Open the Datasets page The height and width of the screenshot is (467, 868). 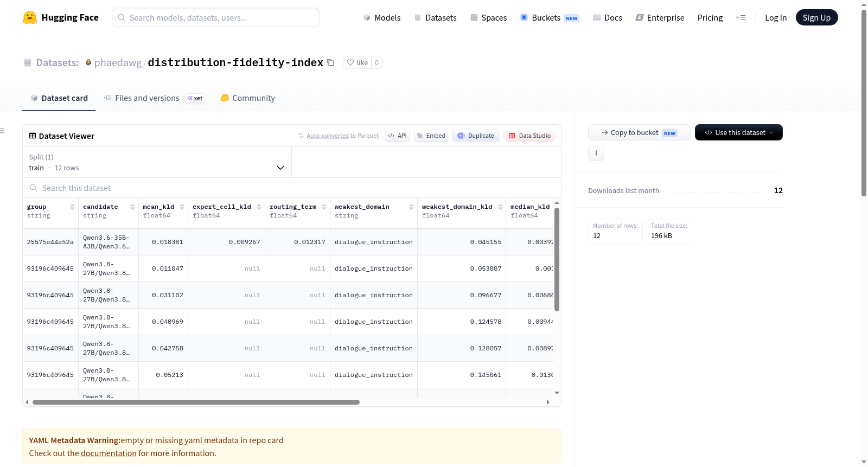click(435, 18)
